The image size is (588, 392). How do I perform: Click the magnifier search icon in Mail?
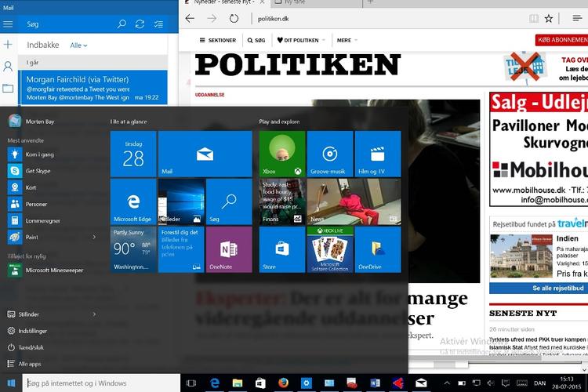pyautogui.click(x=122, y=24)
